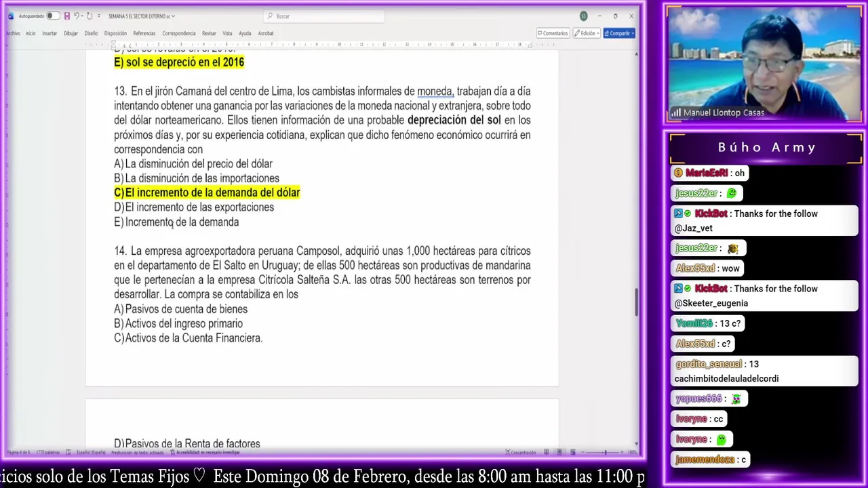Click option 'C) Activos de la Cuenta Financiera.'

[x=189, y=338]
